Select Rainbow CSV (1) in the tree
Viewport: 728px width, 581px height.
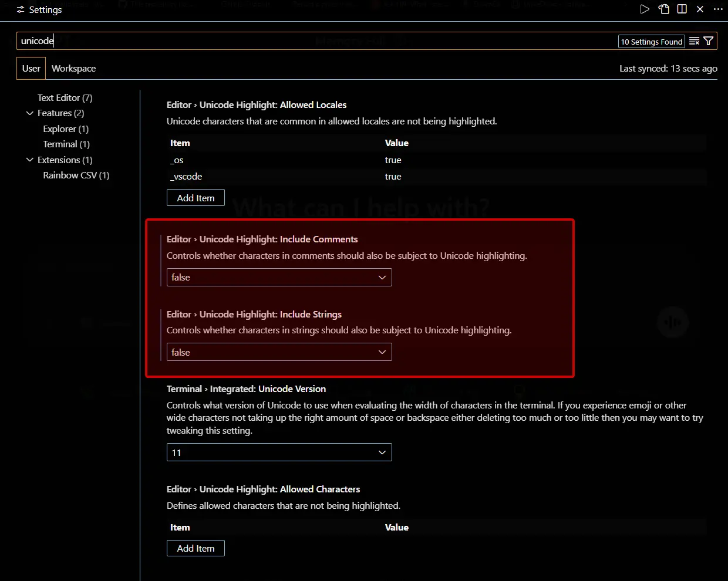76,175
